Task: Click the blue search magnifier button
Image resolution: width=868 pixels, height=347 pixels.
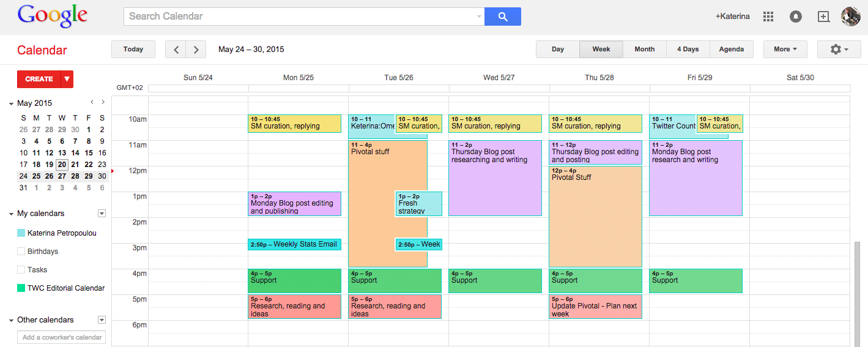Action: (x=502, y=17)
